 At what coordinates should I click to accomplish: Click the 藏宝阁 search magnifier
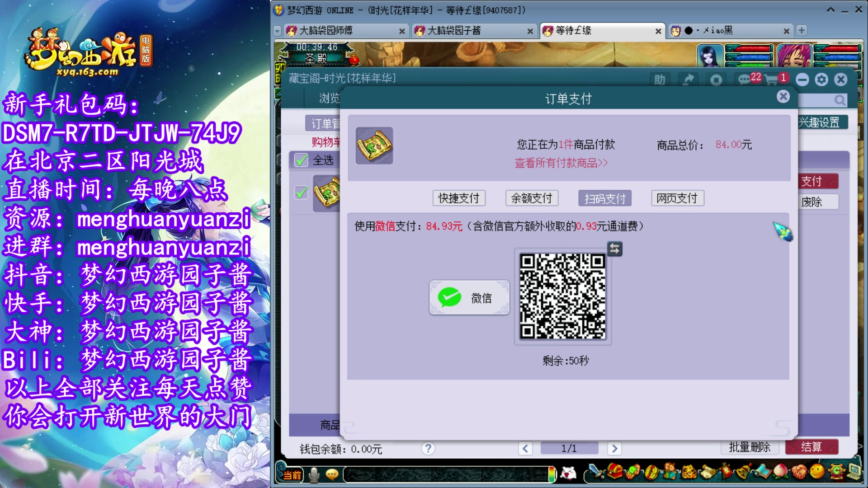pos(840,100)
